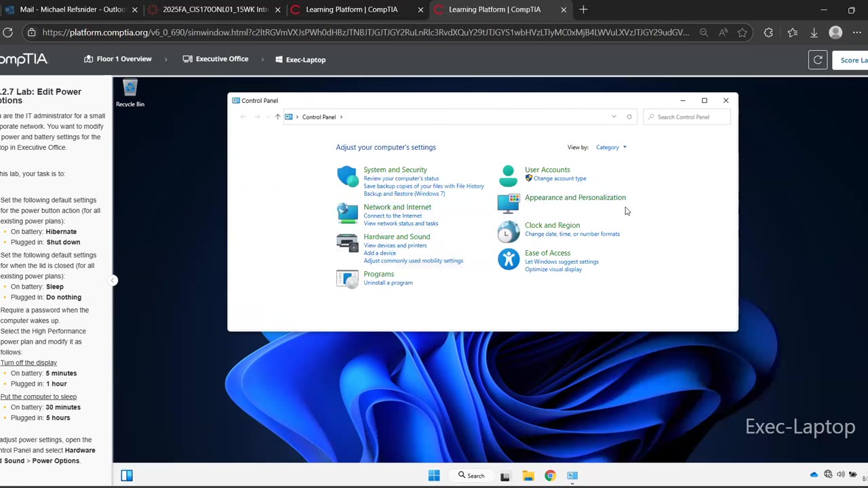Click Uninstall a program link
The height and width of the screenshot is (488, 868).
388,283
